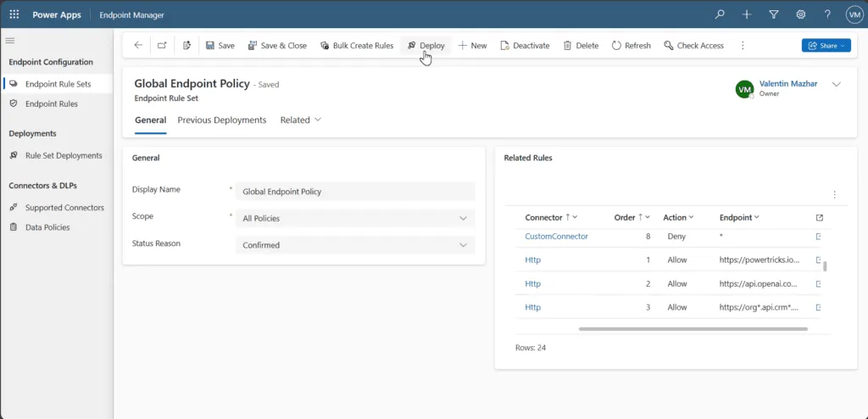The height and width of the screenshot is (419, 868).
Task: Deactivate the rule set
Action: point(525,46)
